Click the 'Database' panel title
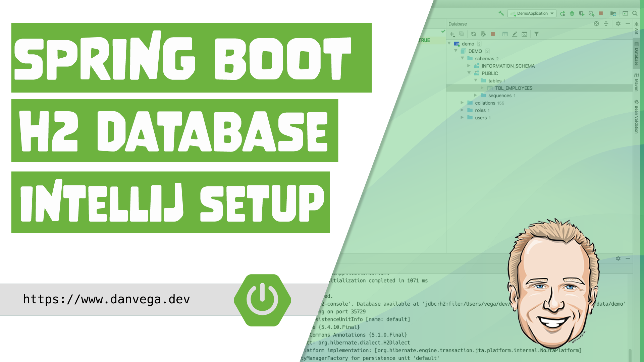The height and width of the screenshot is (362, 644). (458, 24)
